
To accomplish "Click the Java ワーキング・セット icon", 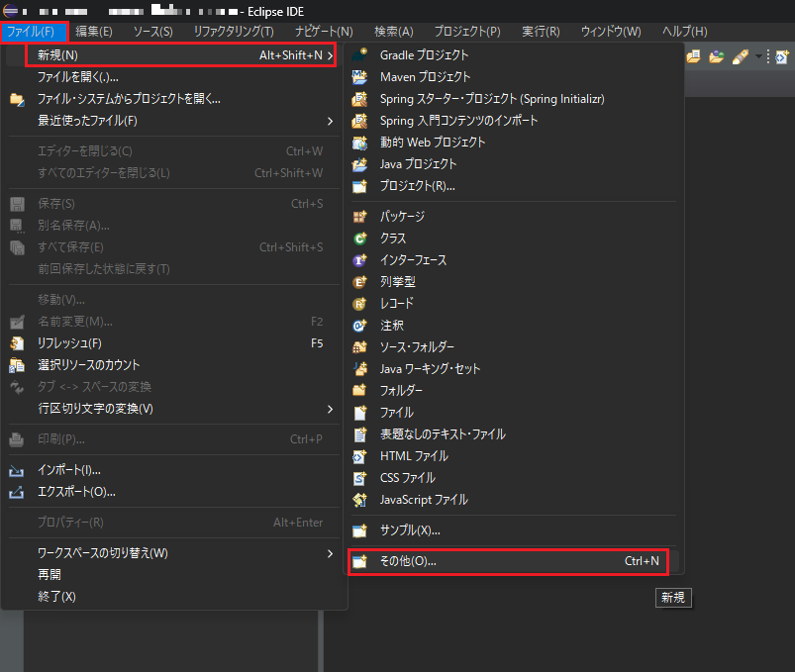I will point(359,369).
